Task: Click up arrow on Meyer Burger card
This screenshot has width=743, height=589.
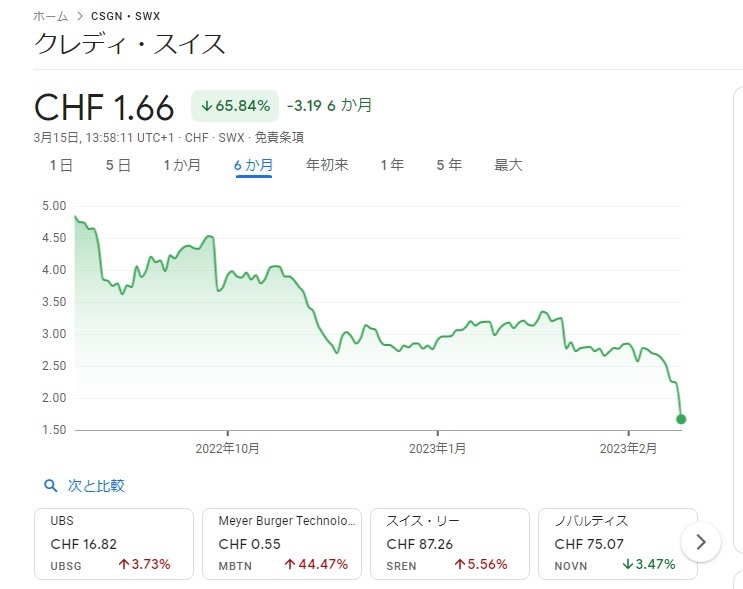Action: click(290, 564)
